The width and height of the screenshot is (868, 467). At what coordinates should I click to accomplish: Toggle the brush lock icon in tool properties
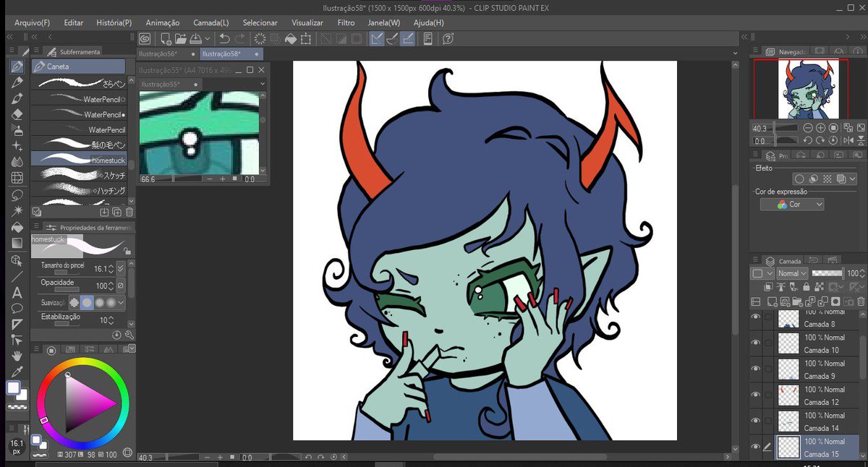pos(127,251)
